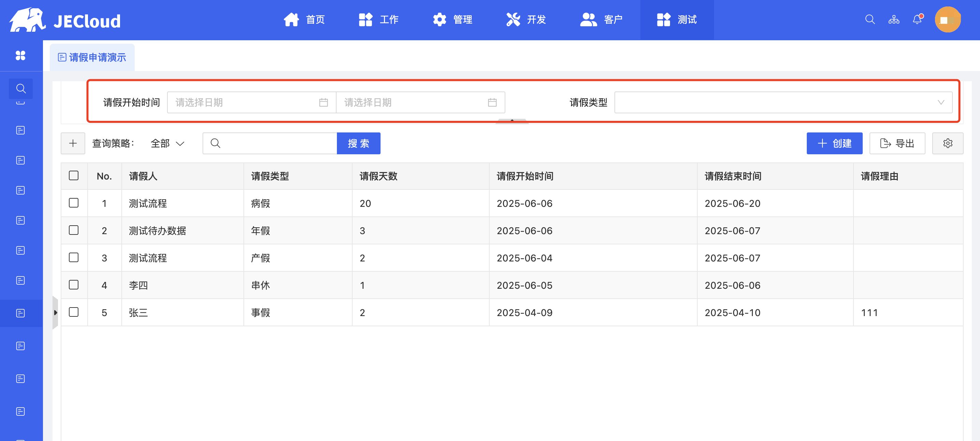Image resolution: width=980 pixels, height=441 pixels.
Task: Click the header search magnifier icon
Action: click(870, 19)
